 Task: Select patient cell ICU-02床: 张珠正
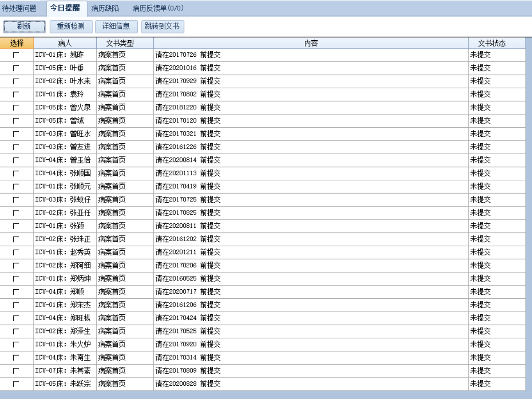(65, 239)
